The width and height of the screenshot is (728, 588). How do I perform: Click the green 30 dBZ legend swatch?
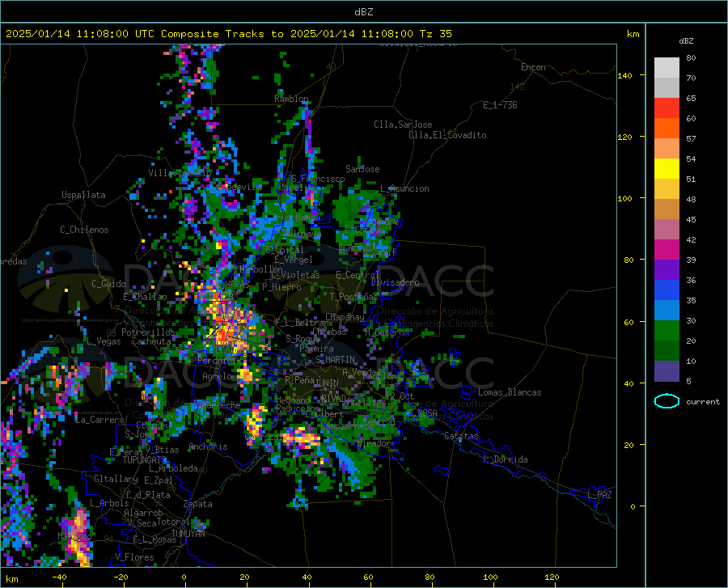click(667, 331)
